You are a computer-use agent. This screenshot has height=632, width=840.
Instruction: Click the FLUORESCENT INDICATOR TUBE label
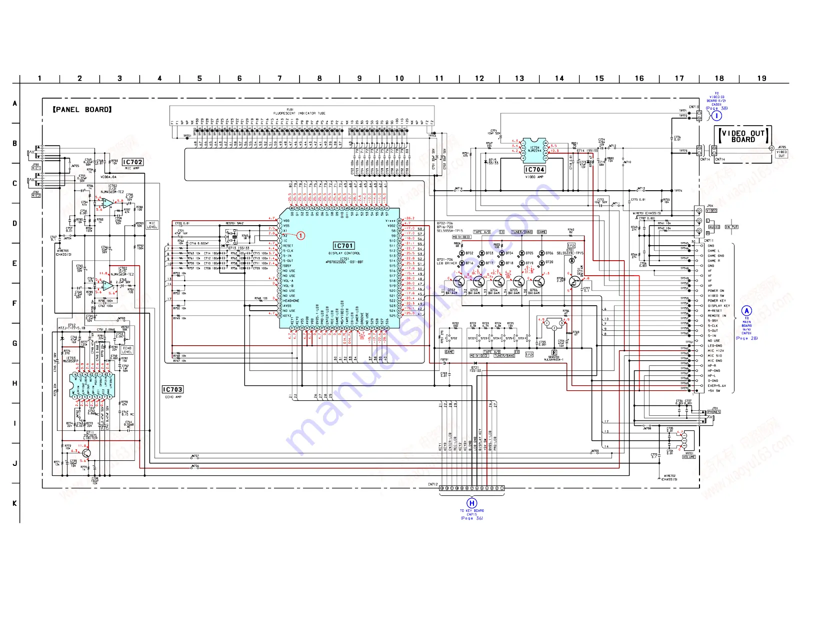(299, 113)
